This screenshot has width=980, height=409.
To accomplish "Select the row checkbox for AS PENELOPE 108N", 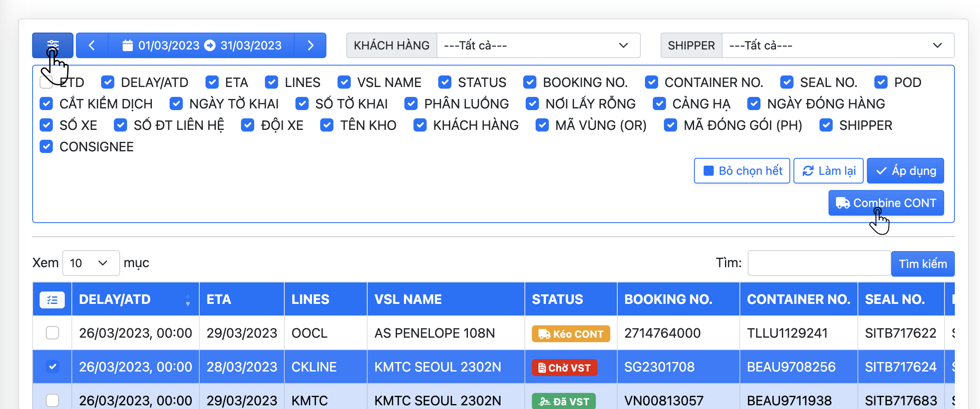I will pos(52,333).
